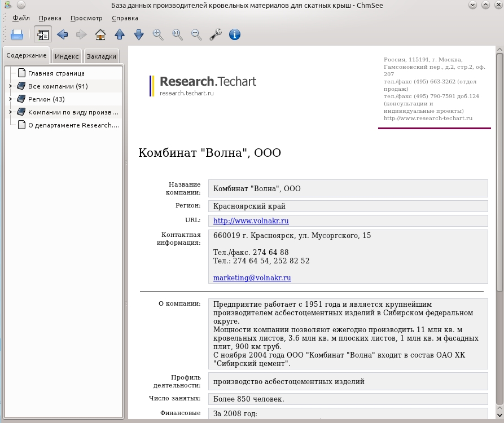
Task: Click the scroll up arrow of content scrollbar
Action: [x=499, y=50]
